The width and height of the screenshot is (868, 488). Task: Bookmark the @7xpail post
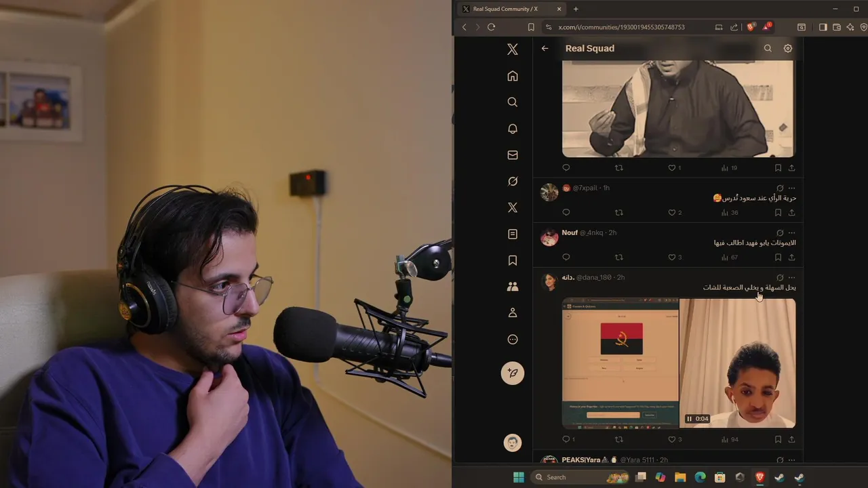click(778, 213)
